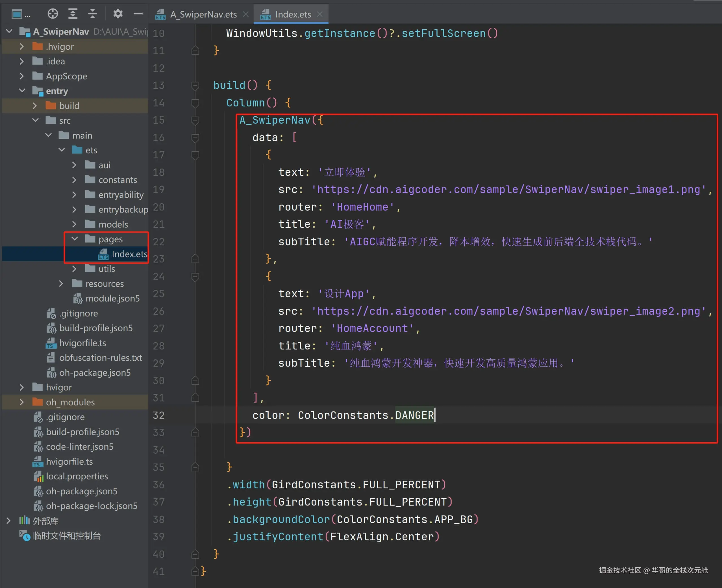Switch to the A_SwiperNav.ets tab
The height and width of the screenshot is (588, 722).
203,15
